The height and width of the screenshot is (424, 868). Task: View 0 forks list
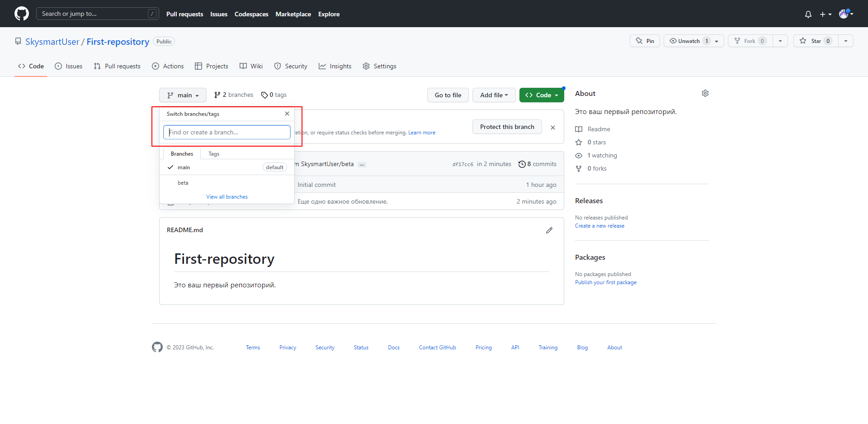click(591, 168)
